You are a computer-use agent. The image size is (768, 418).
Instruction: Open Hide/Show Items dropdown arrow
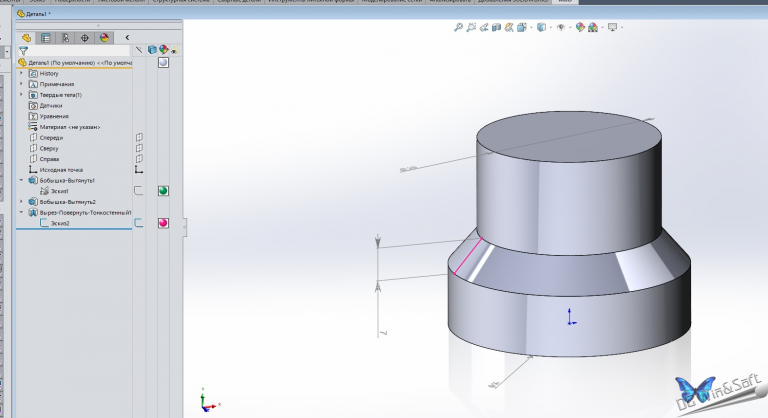570,27
